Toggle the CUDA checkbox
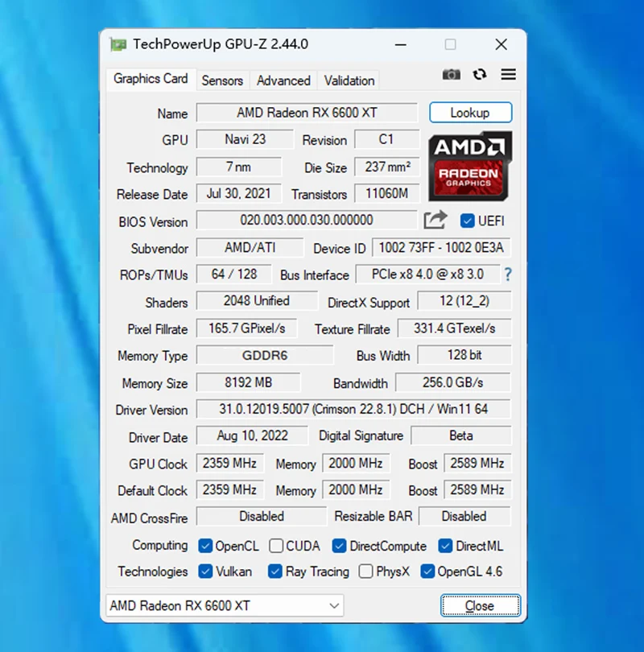 tap(276, 546)
